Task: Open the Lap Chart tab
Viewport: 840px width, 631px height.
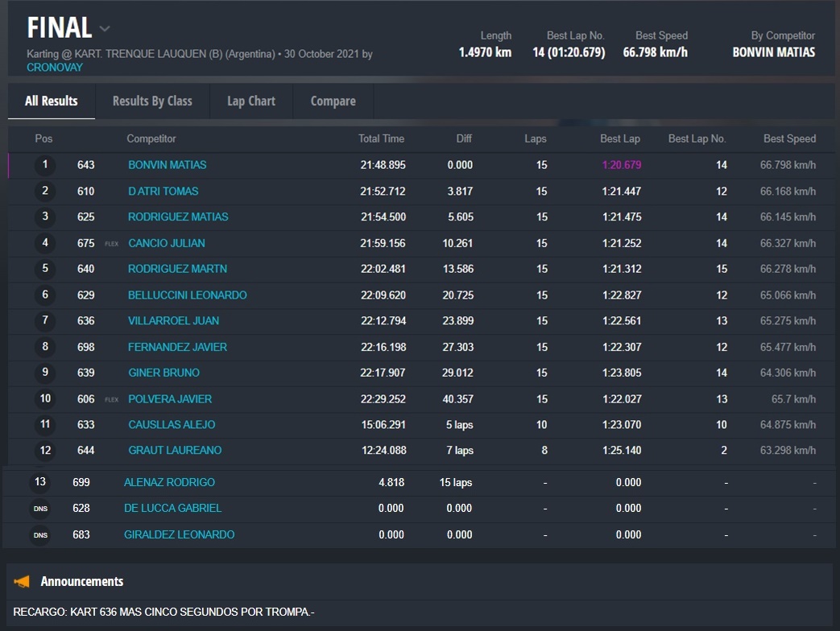Action: (x=251, y=101)
